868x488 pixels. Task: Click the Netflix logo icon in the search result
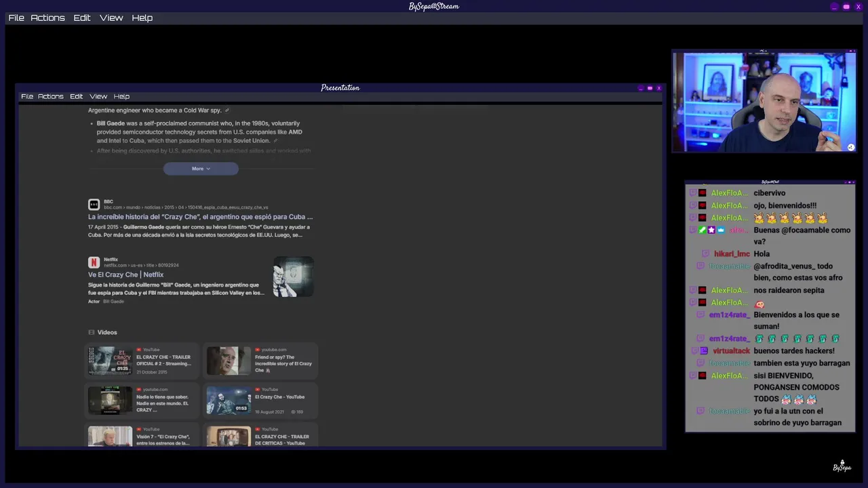click(94, 262)
